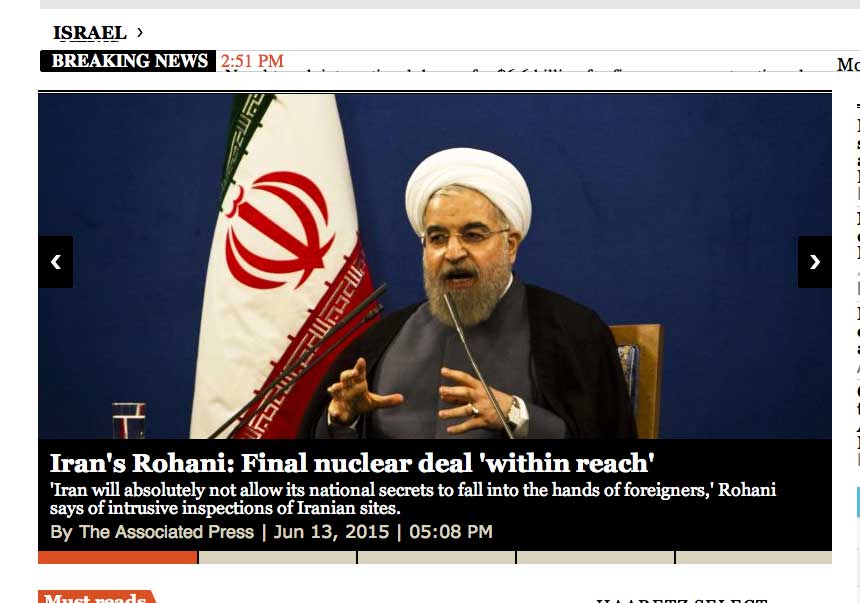Advance carousel with the right arrow

[x=814, y=262]
